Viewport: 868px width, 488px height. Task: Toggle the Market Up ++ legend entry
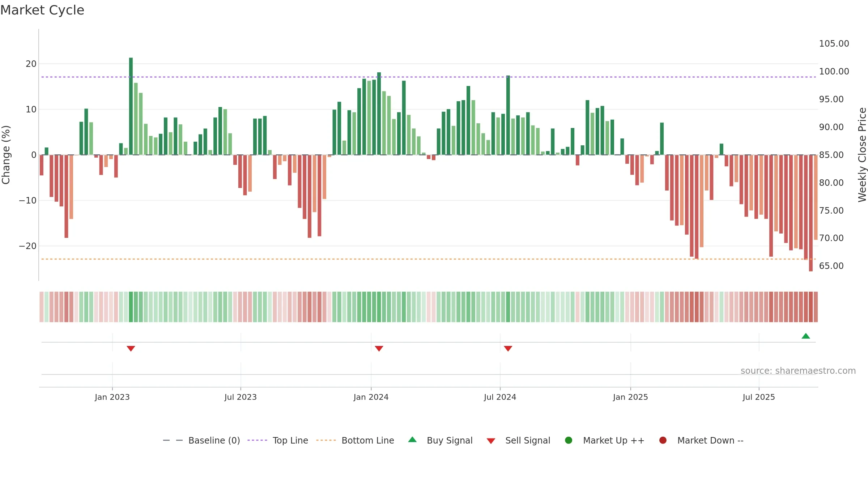click(x=605, y=440)
